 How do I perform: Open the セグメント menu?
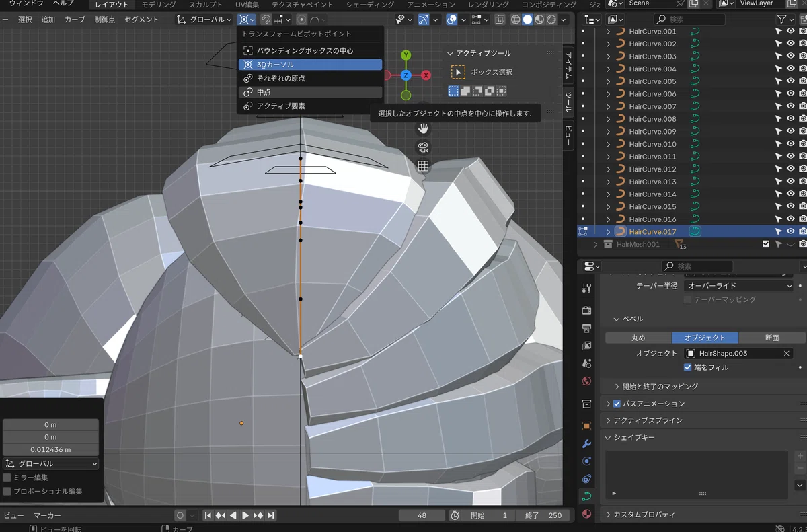click(142, 20)
